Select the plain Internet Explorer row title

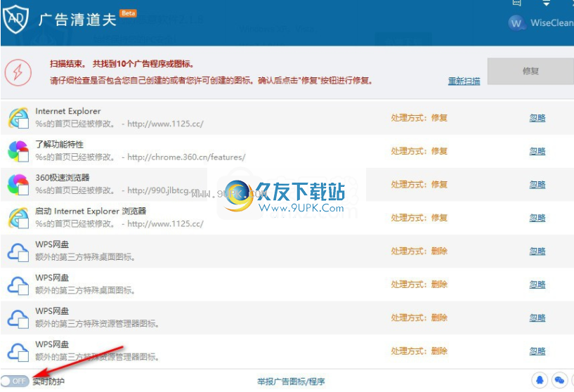[x=67, y=111]
